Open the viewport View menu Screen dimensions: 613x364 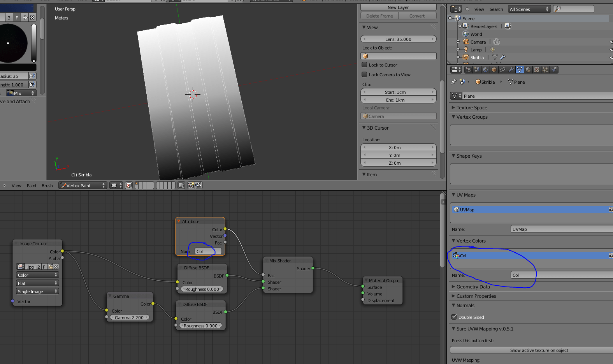tap(16, 186)
